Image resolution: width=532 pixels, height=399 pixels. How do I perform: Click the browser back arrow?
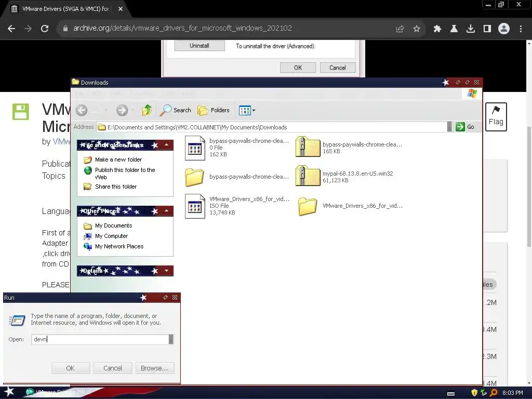click(x=11, y=29)
